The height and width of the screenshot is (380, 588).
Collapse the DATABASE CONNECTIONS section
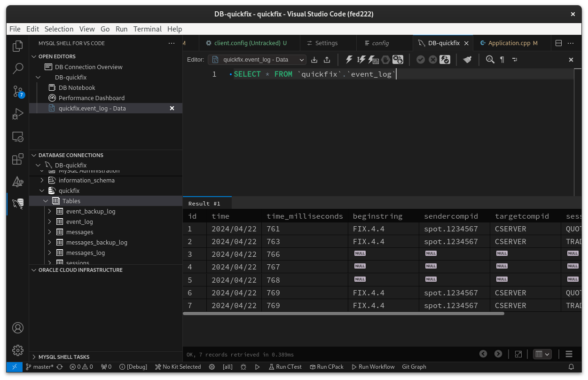34,155
